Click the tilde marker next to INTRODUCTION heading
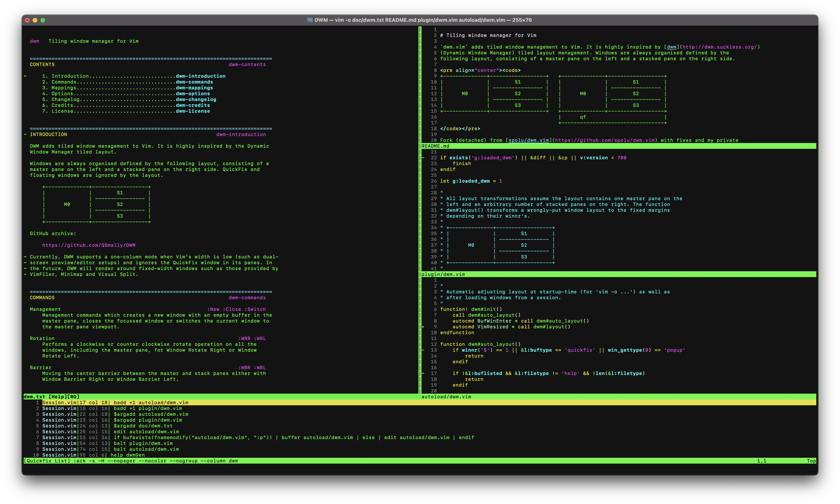The image size is (840, 504). [x=25, y=134]
